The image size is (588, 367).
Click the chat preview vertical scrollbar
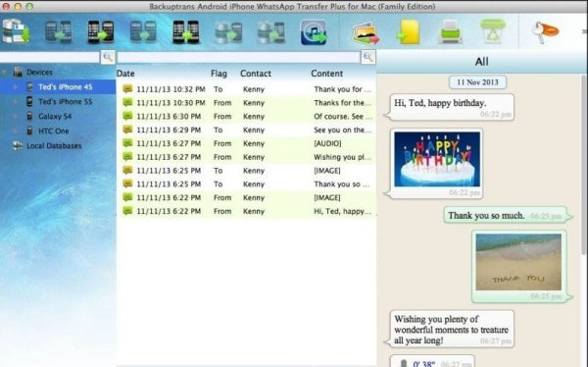(x=584, y=165)
